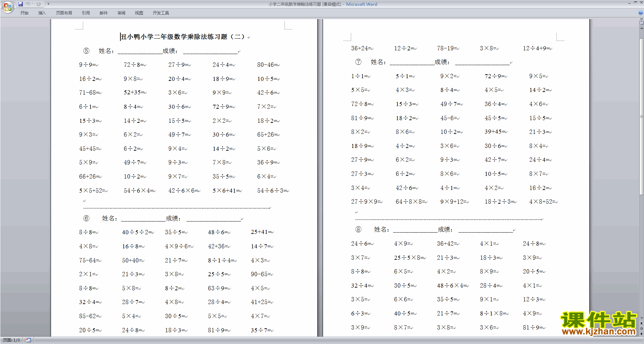Click the problem 5×5+52=
The image size is (644, 344).
93,191
